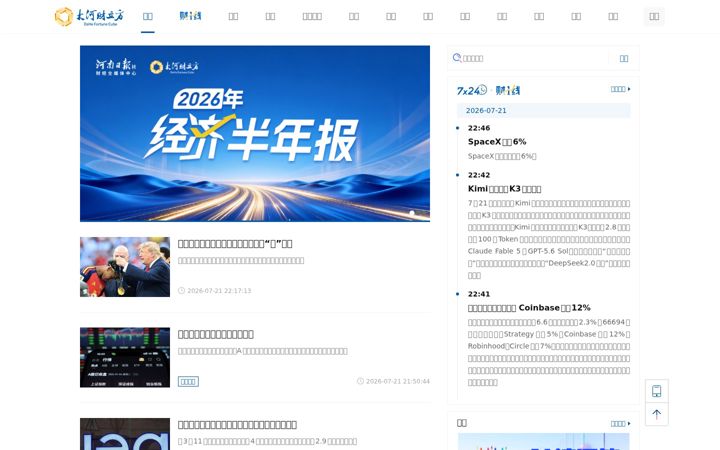This screenshot has height=450, width=720.
Task: Expand more 7x24 news via the arrow link
Action: pyautogui.click(x=620, y=89)
